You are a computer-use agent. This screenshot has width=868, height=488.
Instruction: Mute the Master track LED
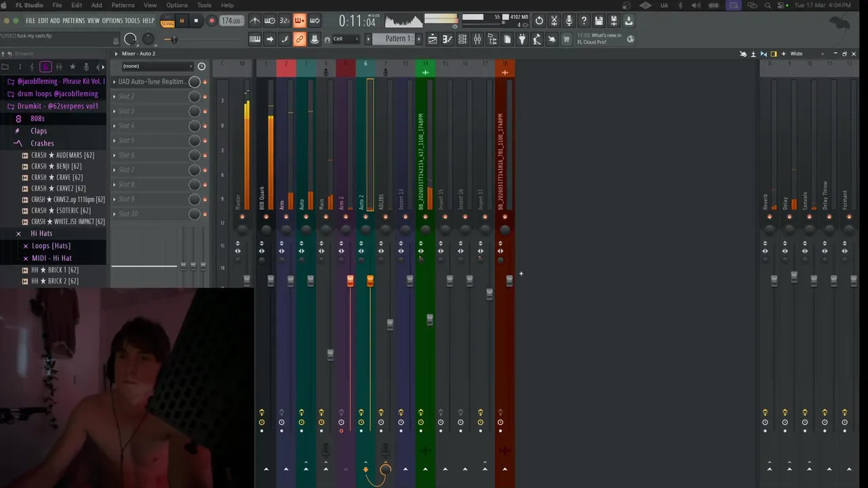pyautogui.click(x=242, y=217)
